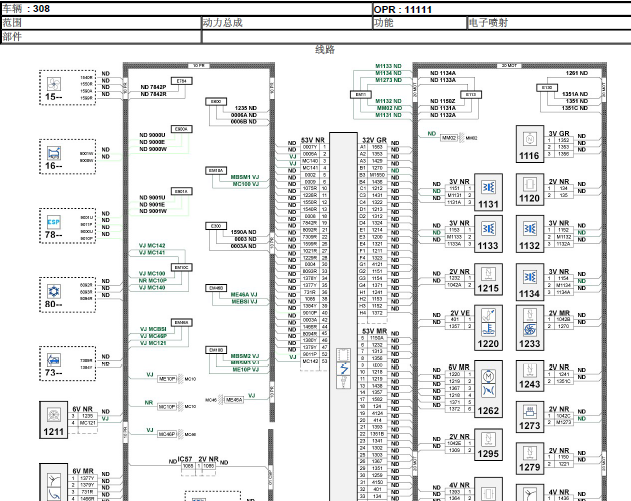This screenshot has width=631, height=501.
Task: Click the header text 'OPR : 11111'
Action: [x=403, y=10]
